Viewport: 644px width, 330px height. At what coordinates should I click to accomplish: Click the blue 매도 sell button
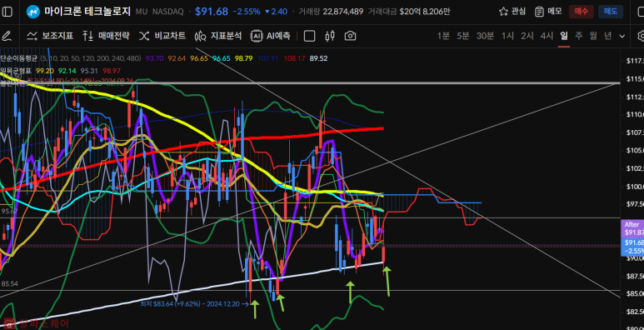pyautogui.click(x=611, y=12)
